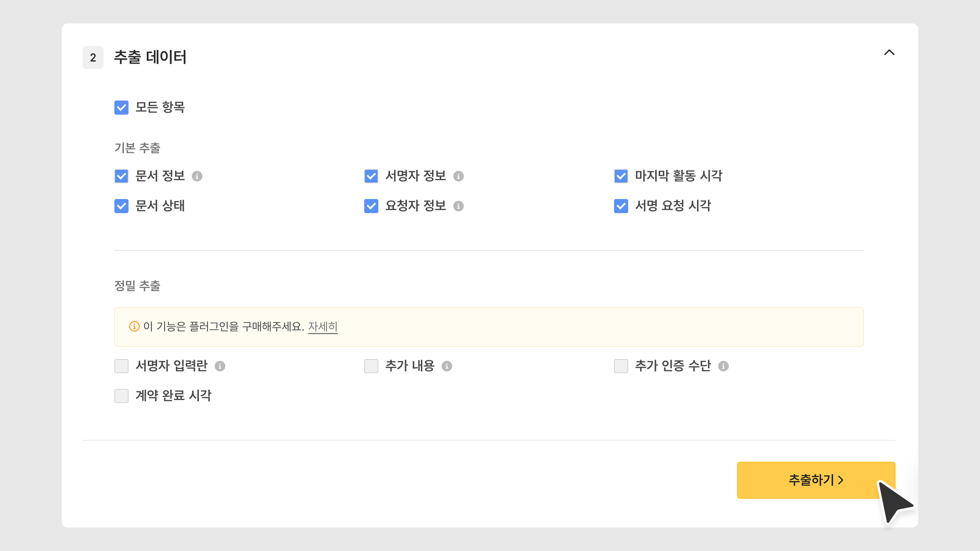This screenshot has width=980, height=551.
Task: Collapse the 추출 데이터 section chevron
Action: (x=889, y=53)
